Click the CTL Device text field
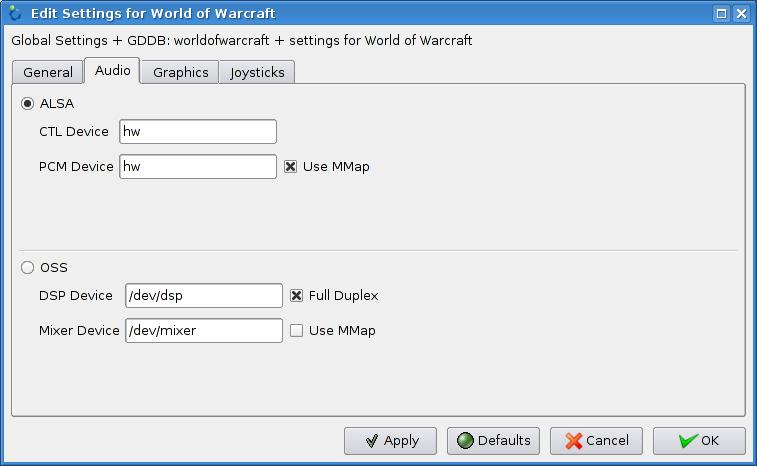Viewport: 757px width, 466px height. point(197,131)
